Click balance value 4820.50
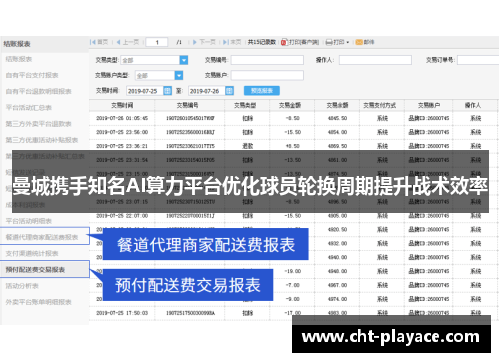This screenshot has width=500, height=362. pos(337,230)
